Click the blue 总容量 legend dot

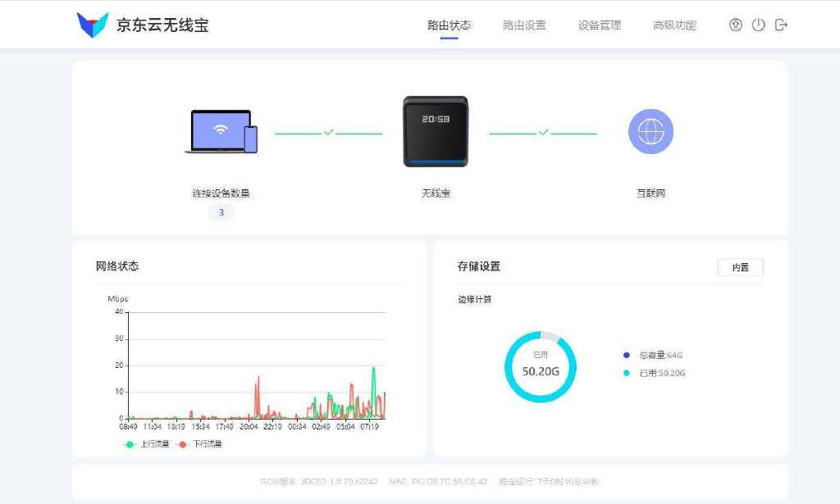click(627, 356)
